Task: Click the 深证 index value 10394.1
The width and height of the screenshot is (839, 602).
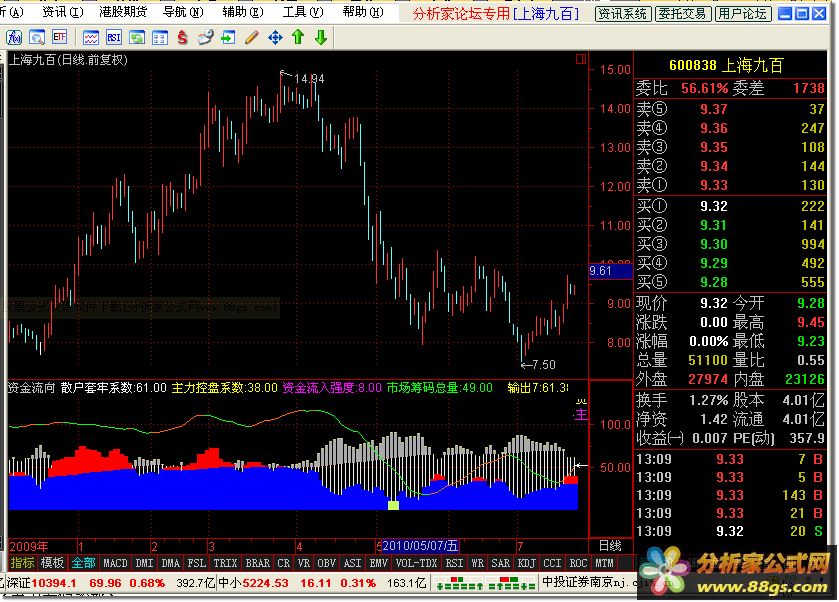Action: coord(54,583)
